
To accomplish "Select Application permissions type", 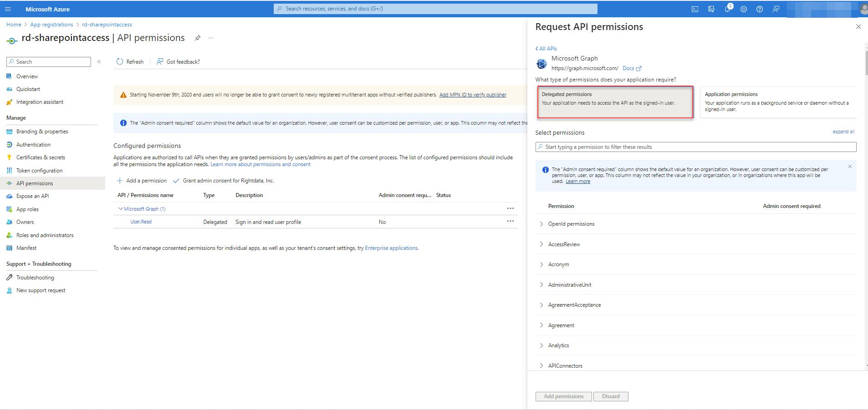I will [x=778, y=102].
